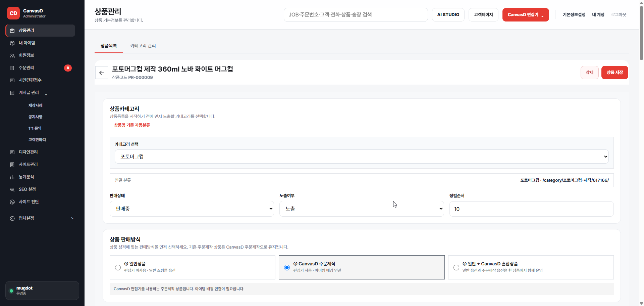Screen dimensions: 644x306
Task: Click the 업체설정 gear icon
Action: point(12,218)
